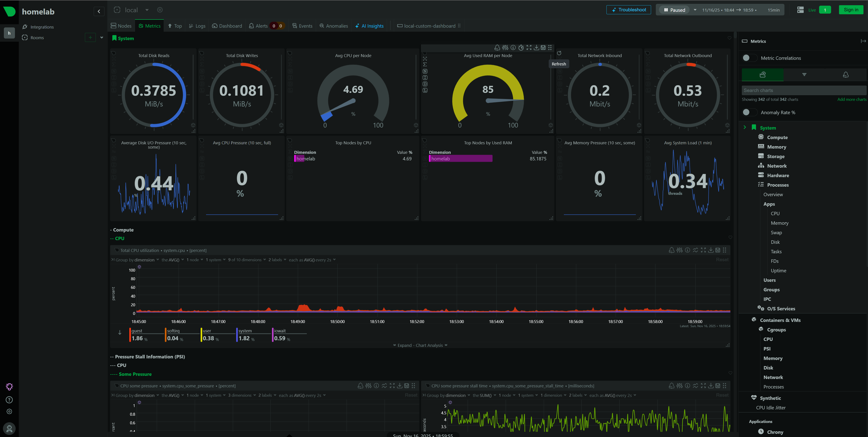Click the sigma aggregation icon on RAM gauge
The width and height of the screenshot is (868, 437).
click(425, 65)
